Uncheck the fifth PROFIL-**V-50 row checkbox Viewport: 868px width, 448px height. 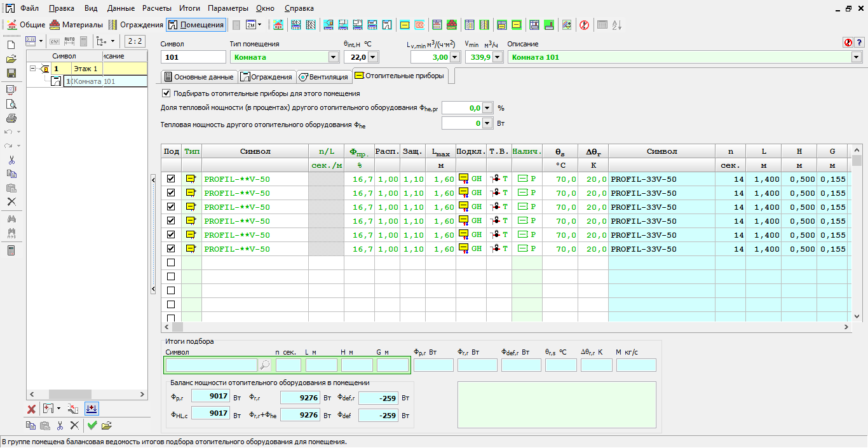(170, 235)
